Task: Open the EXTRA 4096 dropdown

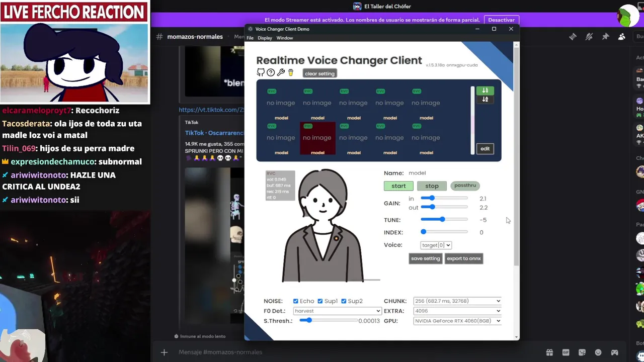Action: pos(457,311)
